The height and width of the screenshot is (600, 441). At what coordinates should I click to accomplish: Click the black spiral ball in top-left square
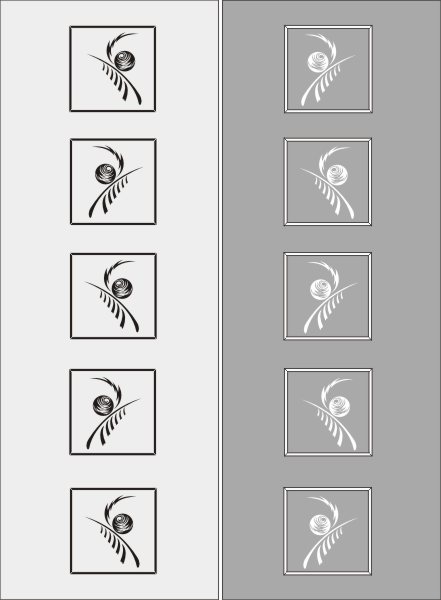point(125,60)
